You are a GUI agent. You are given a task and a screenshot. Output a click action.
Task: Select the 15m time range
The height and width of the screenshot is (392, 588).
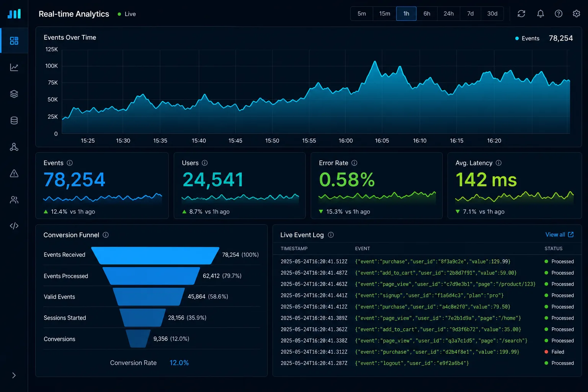[385, 14]
